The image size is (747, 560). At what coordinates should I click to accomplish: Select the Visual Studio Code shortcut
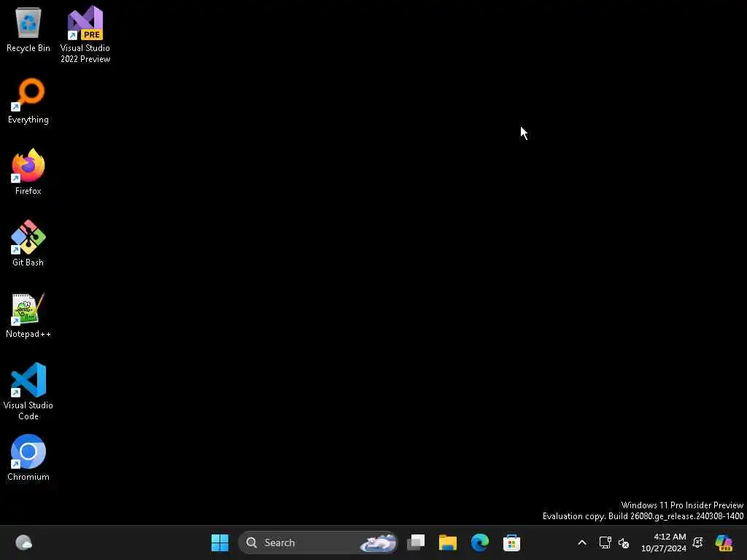pos(28,392)
